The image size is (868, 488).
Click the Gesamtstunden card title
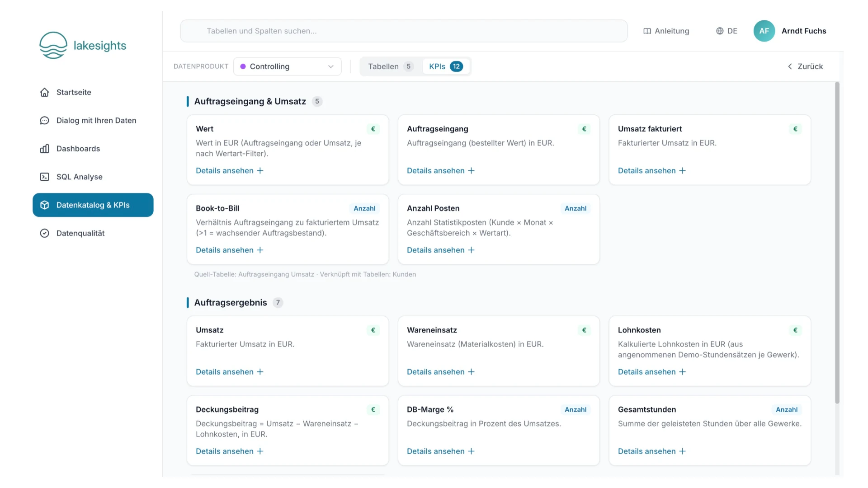pos(647,410)
